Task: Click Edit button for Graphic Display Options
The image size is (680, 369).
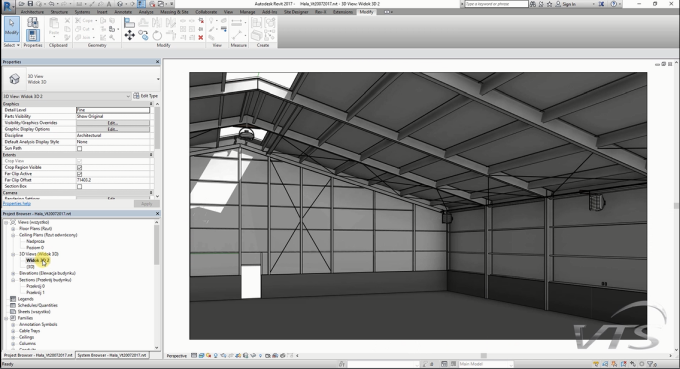Action: pyautogui.click(x=113, y=129)
